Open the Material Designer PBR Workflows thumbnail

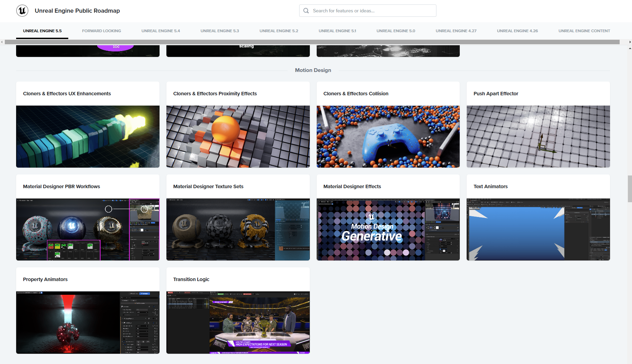88,229
